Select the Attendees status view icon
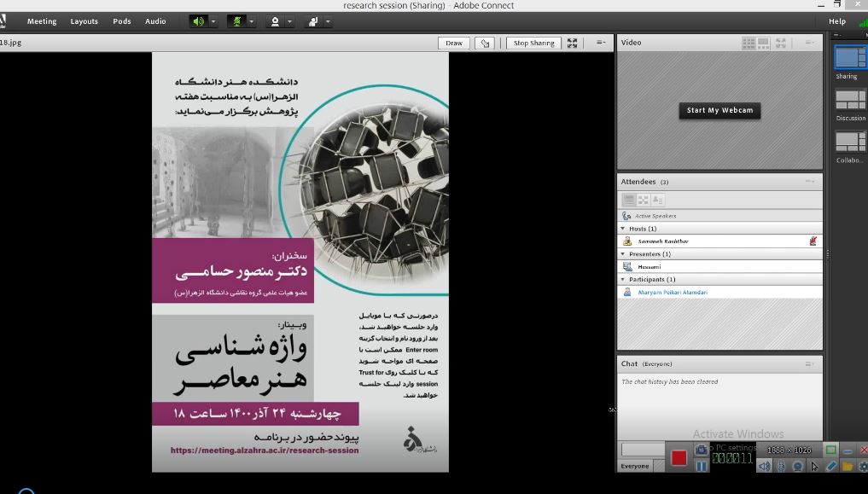Image resolution: width=868 pixels, height=494 pixels. [x=658, y=200]
